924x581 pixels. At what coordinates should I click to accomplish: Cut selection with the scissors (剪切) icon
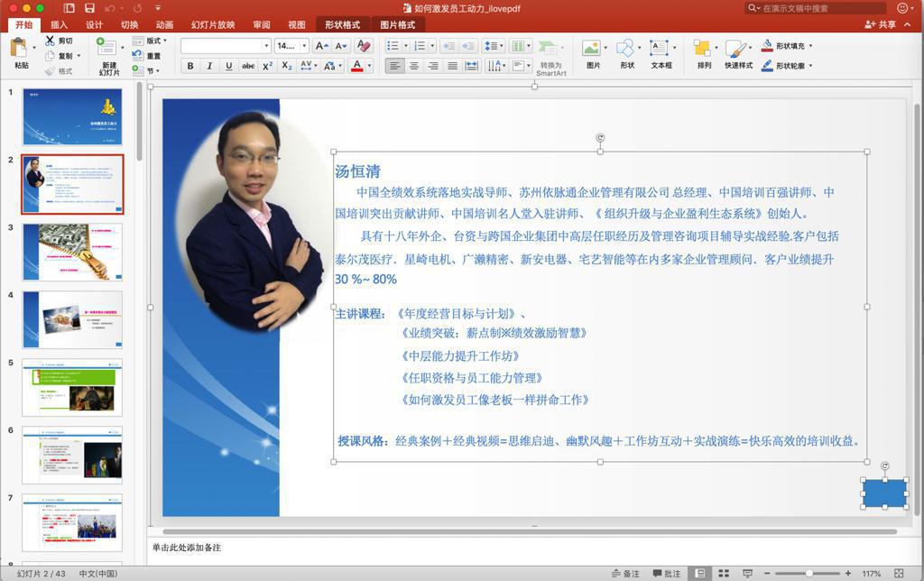point(51,41)
